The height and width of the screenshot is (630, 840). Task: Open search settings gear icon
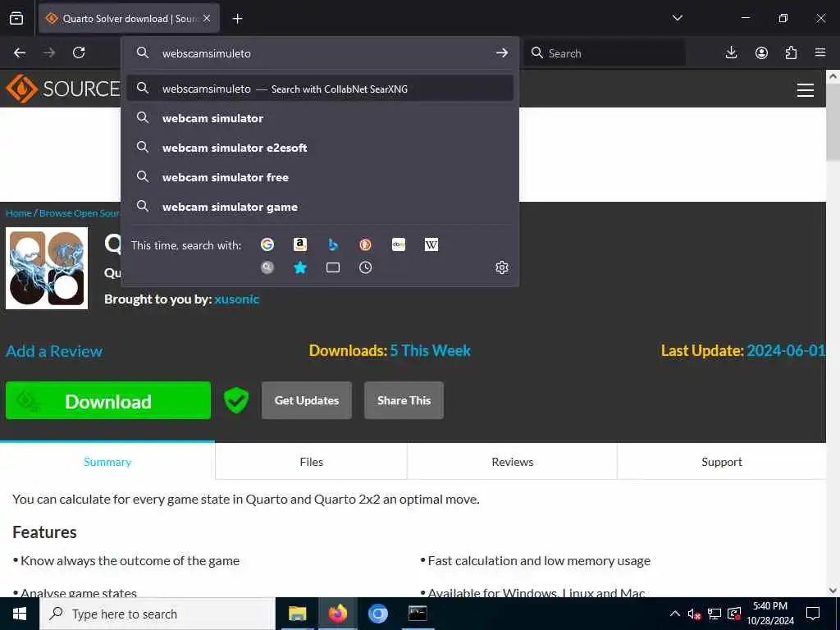tap(502, 267)
